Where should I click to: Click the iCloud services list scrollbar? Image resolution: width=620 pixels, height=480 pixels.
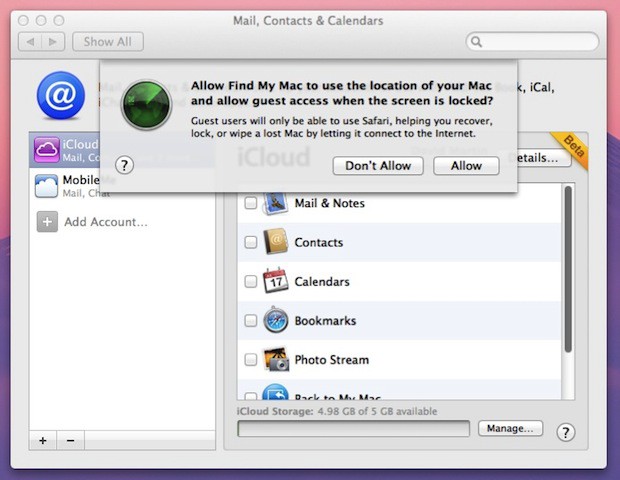568,270
